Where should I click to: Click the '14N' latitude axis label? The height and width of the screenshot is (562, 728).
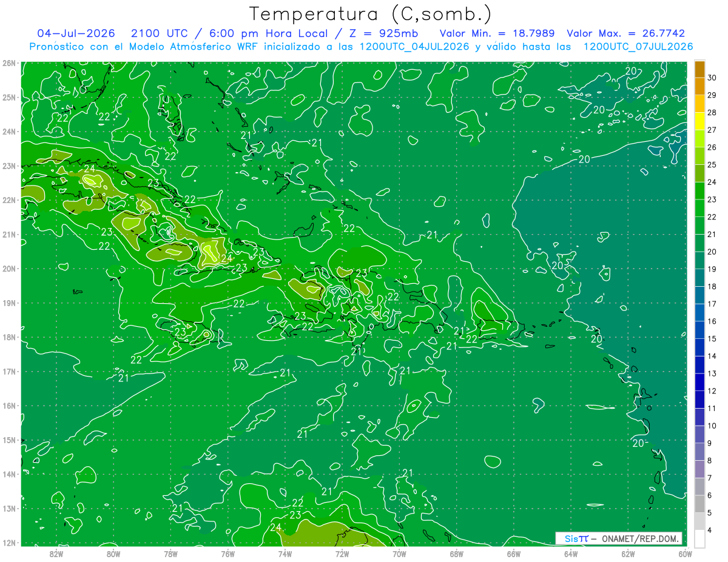(x=9, y=474)
